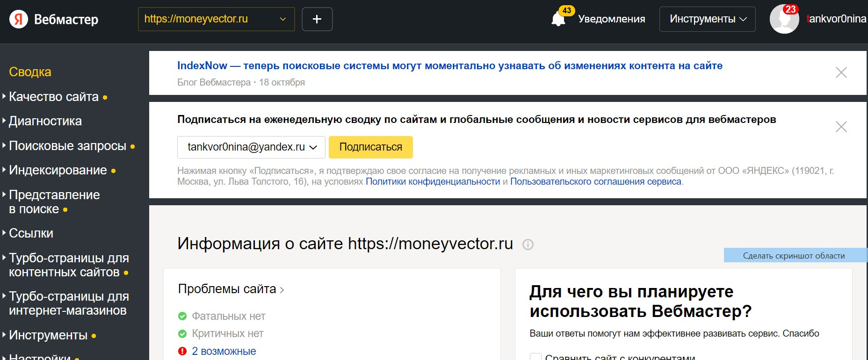Tick the Сравнить сайт с конкурентами checkbox
Screen dimensions: 868x360
tap(535, 357)
